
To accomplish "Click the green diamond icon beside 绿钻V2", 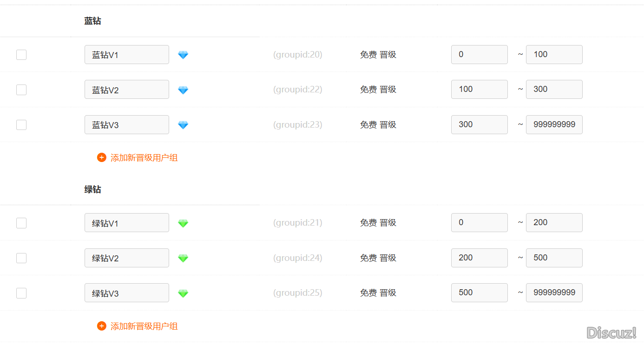I will coord(183,258).
